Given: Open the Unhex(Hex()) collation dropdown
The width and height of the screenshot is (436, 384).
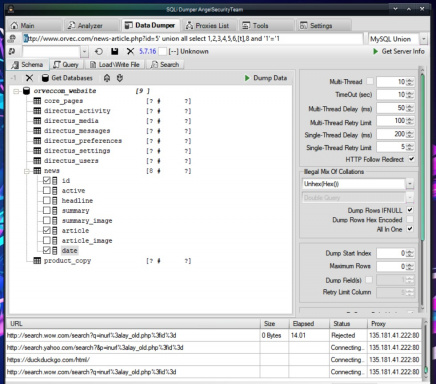Looking at the screenshot, I should pyautogui.click(x=410, y=184).
